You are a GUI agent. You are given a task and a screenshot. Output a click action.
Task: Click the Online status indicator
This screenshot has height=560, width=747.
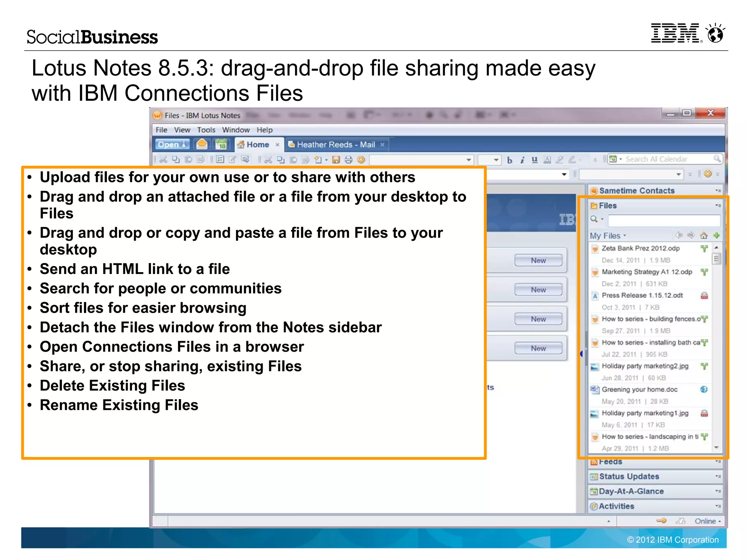[x=707, y=521]
